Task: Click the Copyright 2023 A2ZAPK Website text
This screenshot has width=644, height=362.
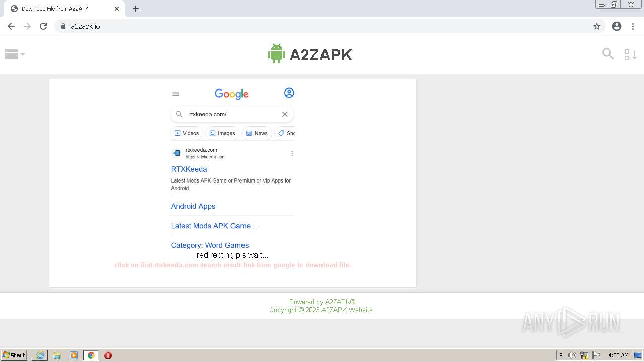Action: (321, 310)
